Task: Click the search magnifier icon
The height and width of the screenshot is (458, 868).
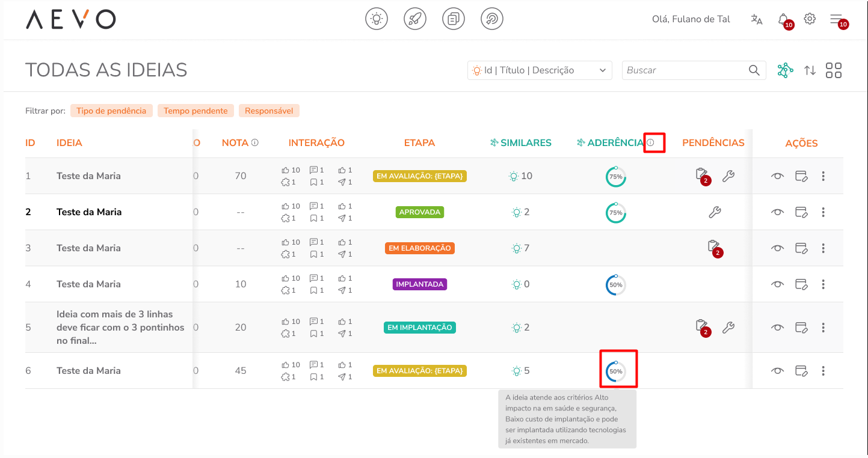Action: pyautogui.click(x=754, y=70)
